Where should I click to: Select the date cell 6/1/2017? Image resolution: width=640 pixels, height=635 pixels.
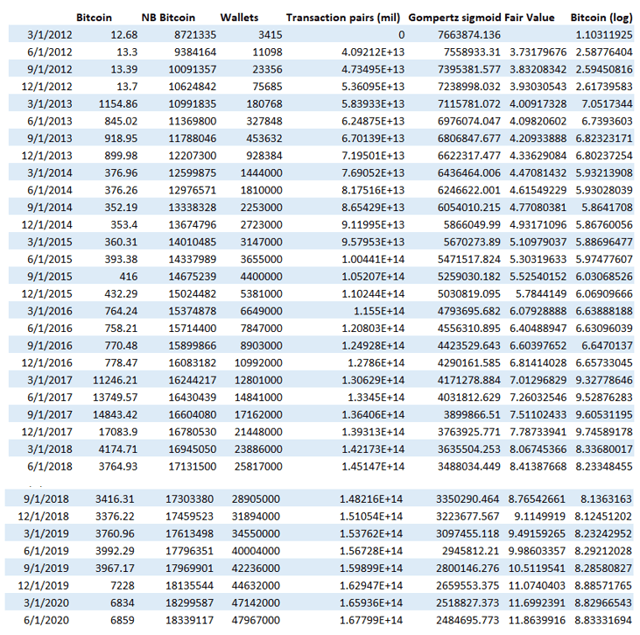point(49,397)
